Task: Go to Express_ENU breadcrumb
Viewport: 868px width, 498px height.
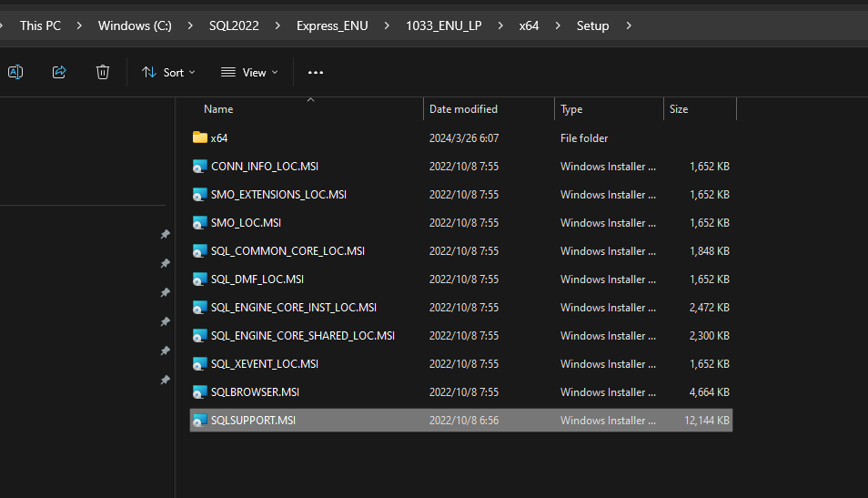Action: tap(332, 25)
